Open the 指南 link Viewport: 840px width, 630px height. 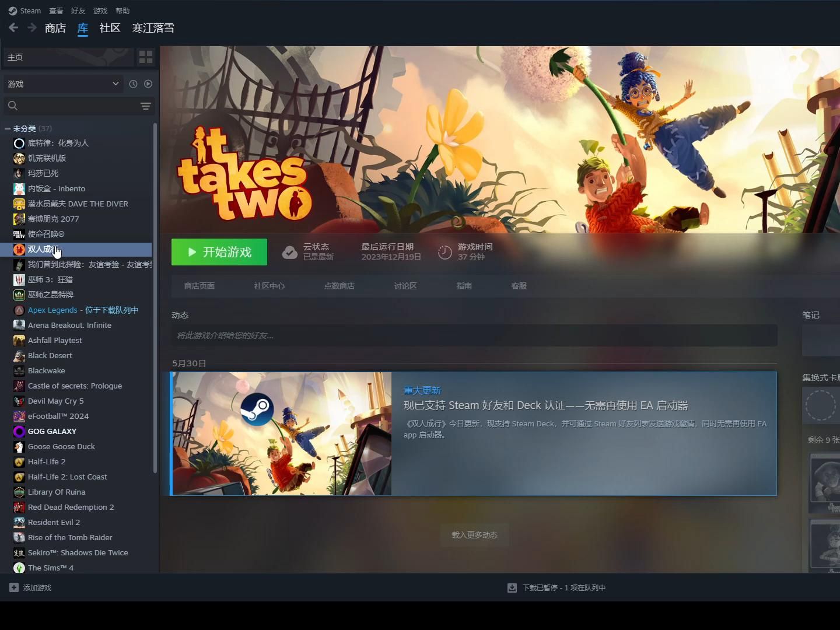(464, 286)
